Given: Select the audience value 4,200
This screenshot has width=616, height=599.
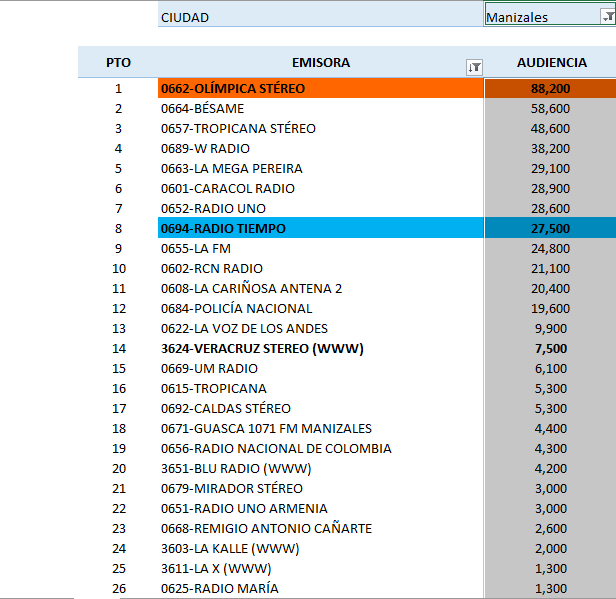Looking at the screenshot, I should [x=550, y=469].
